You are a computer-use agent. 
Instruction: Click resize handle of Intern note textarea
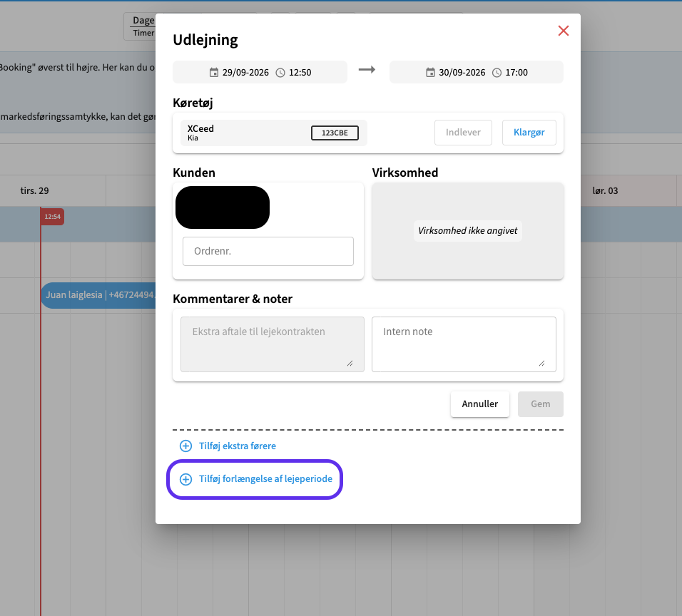click(541, 364)
